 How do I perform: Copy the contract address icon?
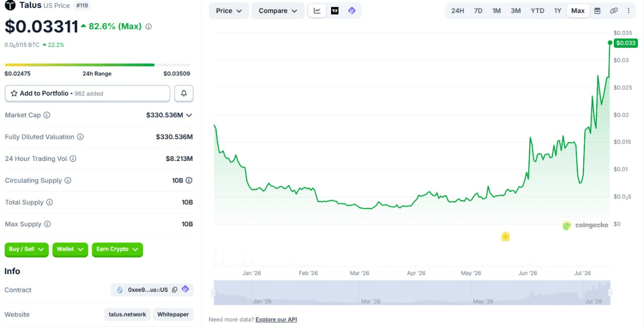175,290
